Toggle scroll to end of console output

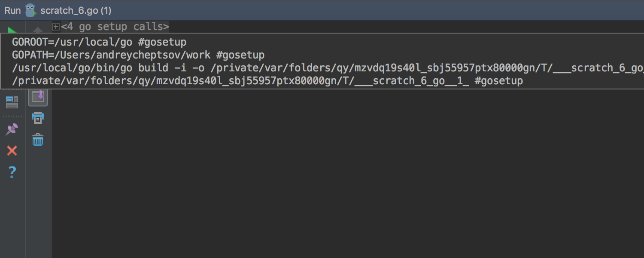(38, 96)
